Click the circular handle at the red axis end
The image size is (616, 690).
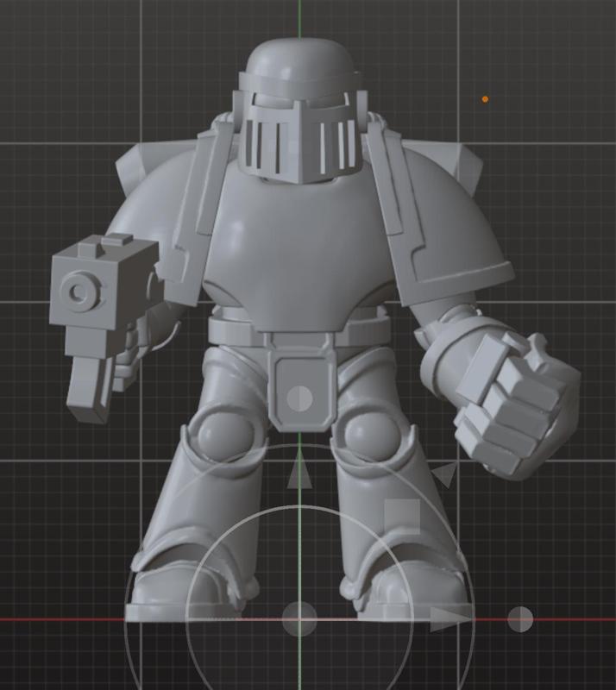520,619
